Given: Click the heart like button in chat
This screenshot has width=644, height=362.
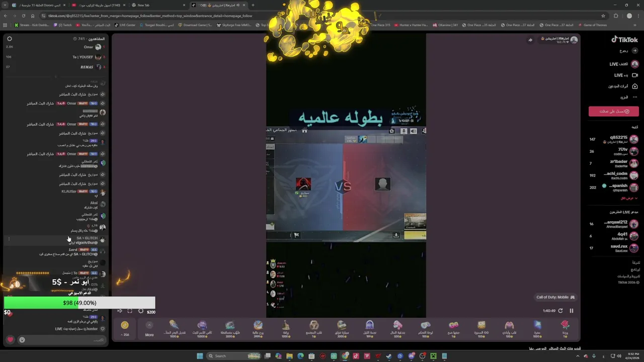Looking at the screenshot, I should tap(10, 340).
